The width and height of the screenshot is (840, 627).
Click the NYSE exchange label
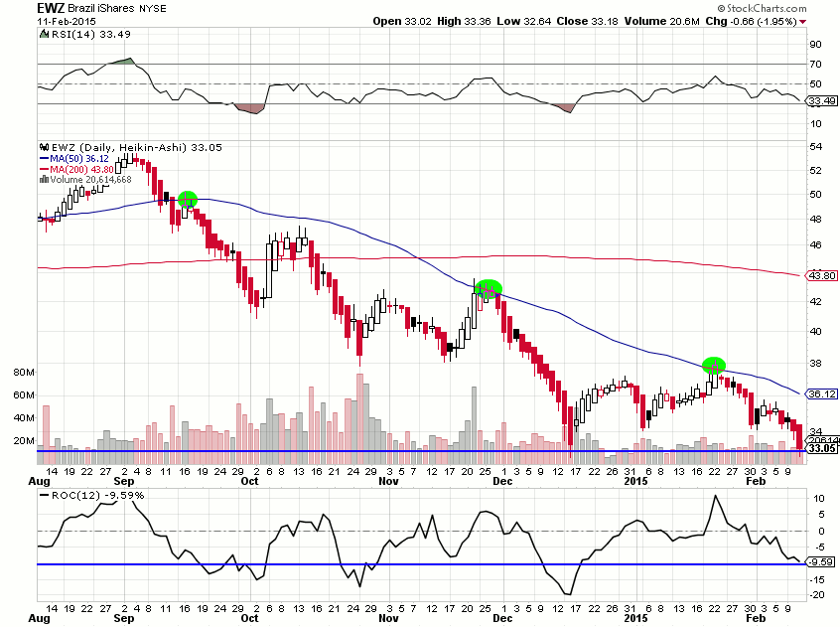153,9
